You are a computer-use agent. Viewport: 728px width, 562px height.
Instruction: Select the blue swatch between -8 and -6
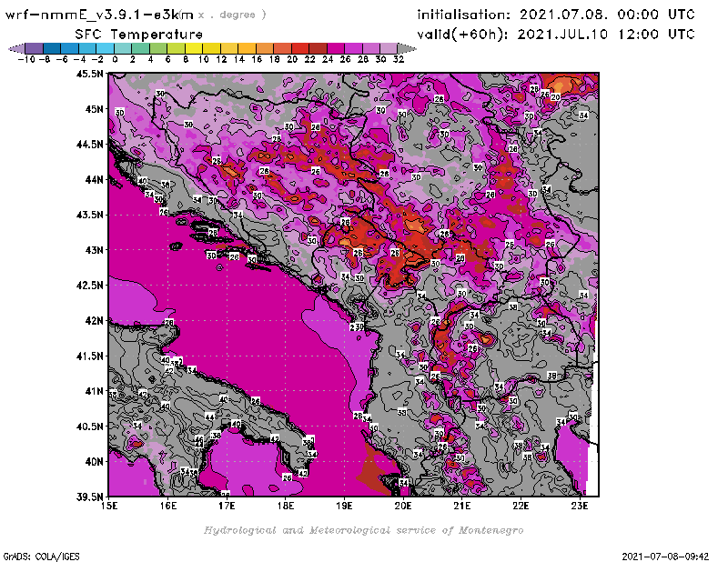click(51, 48)
